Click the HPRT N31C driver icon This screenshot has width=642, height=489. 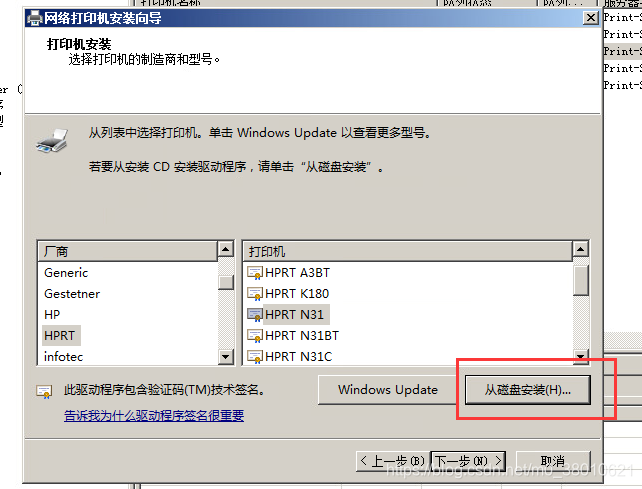255,357
